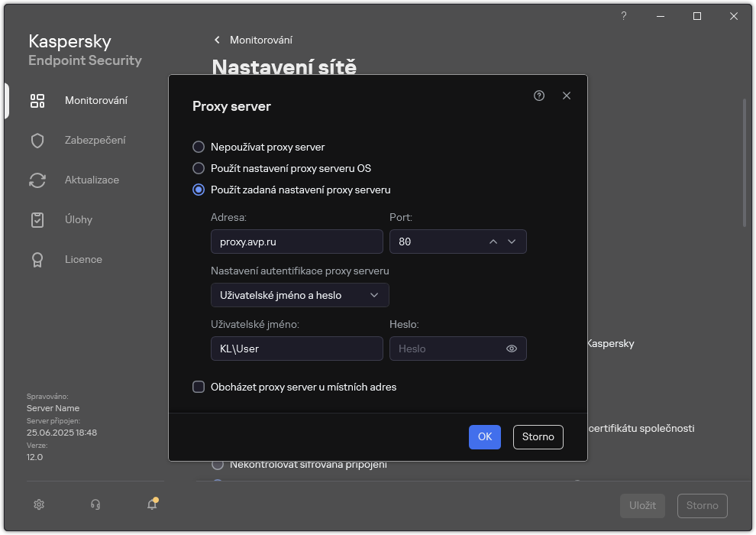Select the Licence key icon
This screenshot has width=756, height=535.
(x=37, y=259)
